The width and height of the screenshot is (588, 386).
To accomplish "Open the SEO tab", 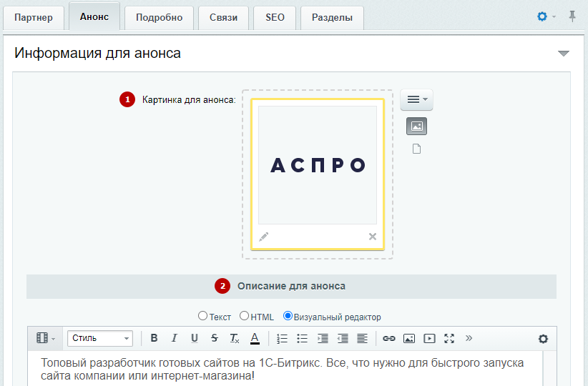I will point(275,18).
